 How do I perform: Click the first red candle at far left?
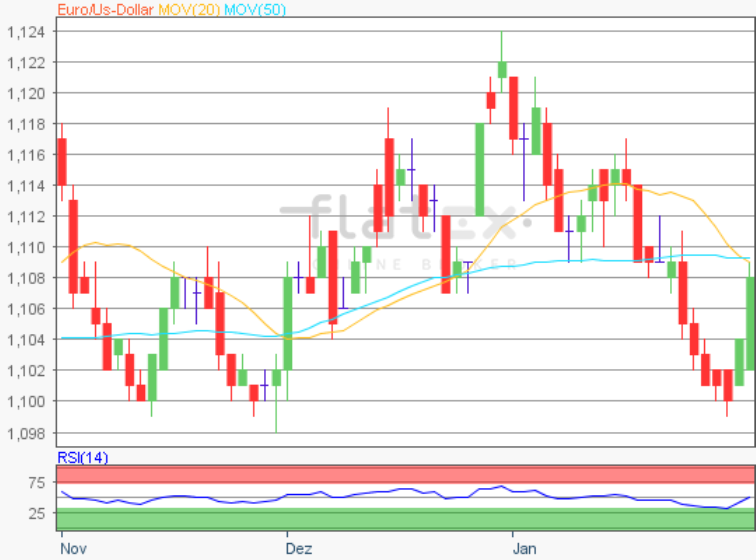[62, 161]
